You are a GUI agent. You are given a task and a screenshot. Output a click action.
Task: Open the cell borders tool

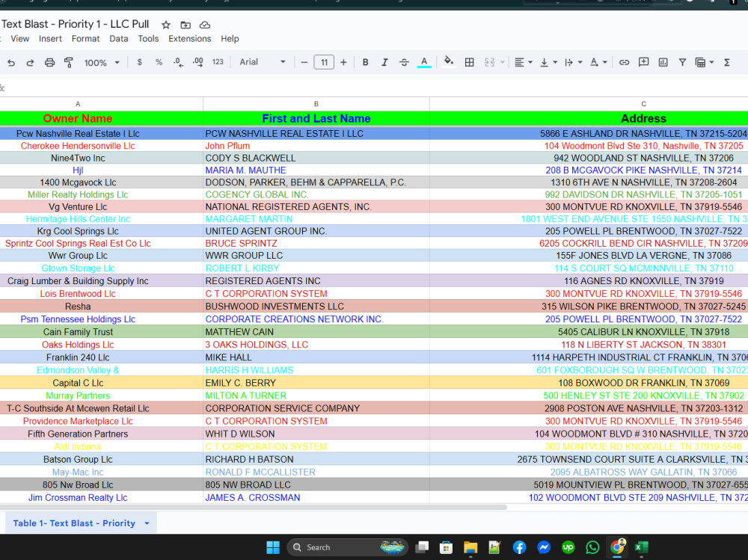(470, 63)
